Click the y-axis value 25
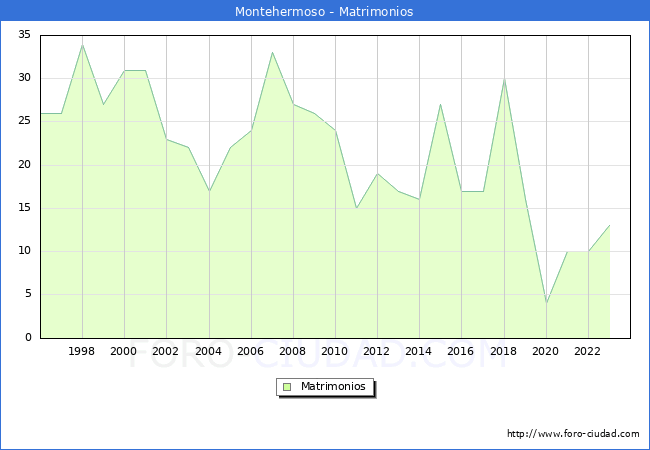The width and height of the screenshot is (650, 450). pyautogui.click(x=25, y=121)
